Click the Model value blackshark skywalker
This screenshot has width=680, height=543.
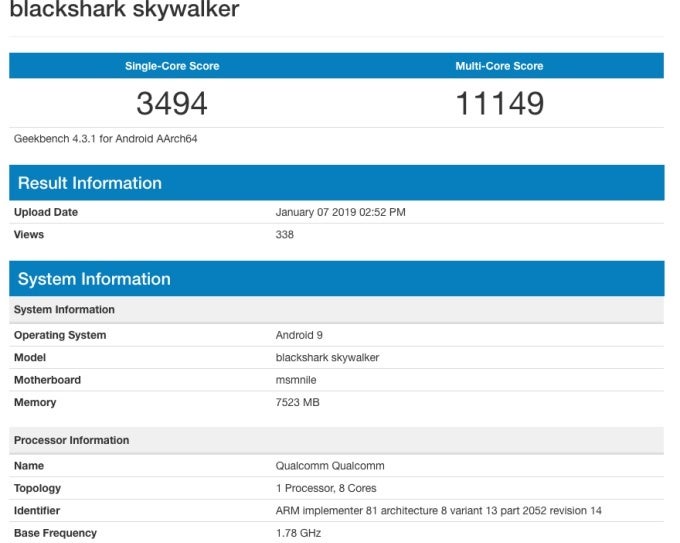327,357
